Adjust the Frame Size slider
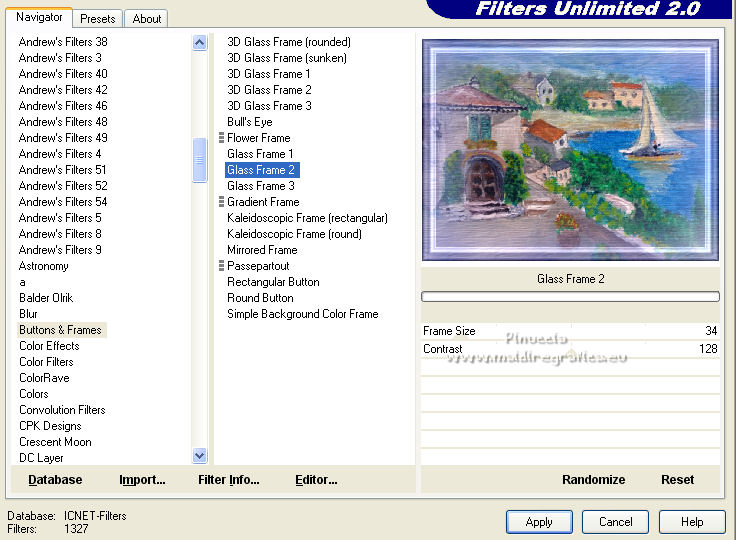 click(x=570, y=331)
